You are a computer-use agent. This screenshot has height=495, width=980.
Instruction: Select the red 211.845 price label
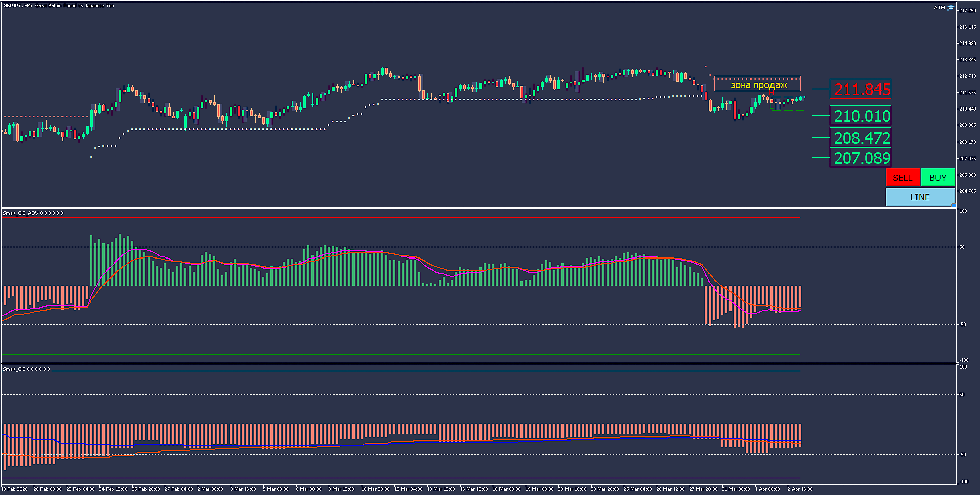(861, 89)
